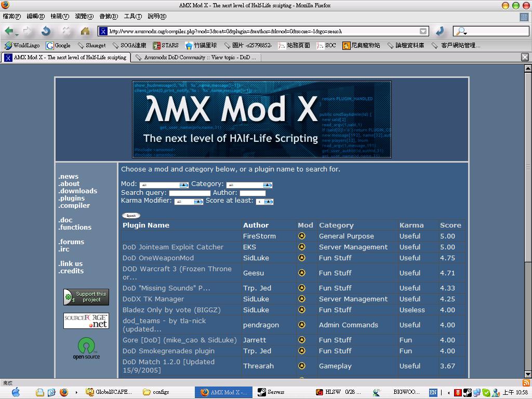Open the 檔案(F) menu
The width and height of the screenshot is (532, 399).
11,16
